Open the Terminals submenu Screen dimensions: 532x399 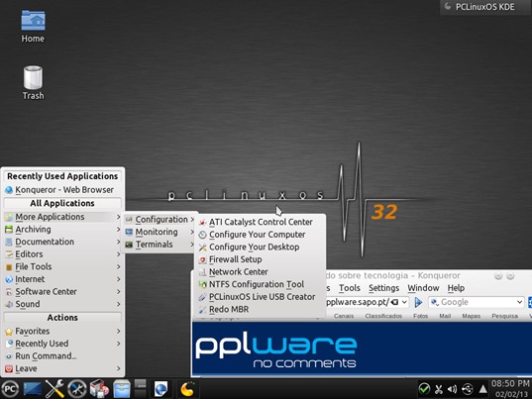coord(160,245)
